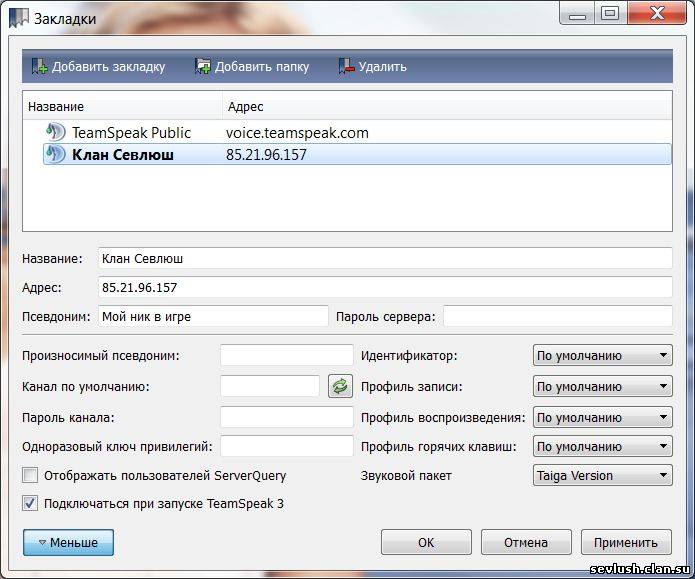Click the TeamSpeak Public bookmark icon
Image resolution: width=695 pixels, height=579 pixels.
tap(55, 132)
